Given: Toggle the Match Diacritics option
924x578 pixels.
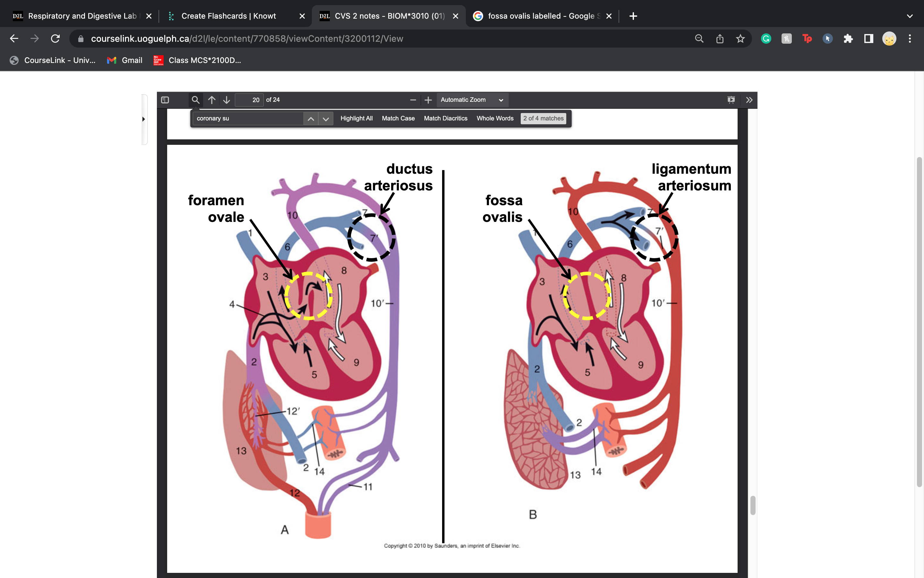Looking at the screenshot, I should point(446,118).
